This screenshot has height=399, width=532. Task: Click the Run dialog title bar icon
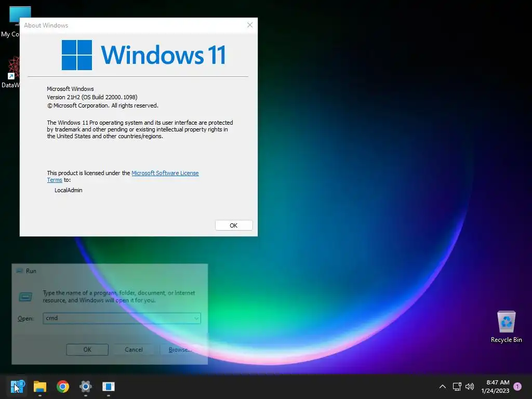coord(19,271)
